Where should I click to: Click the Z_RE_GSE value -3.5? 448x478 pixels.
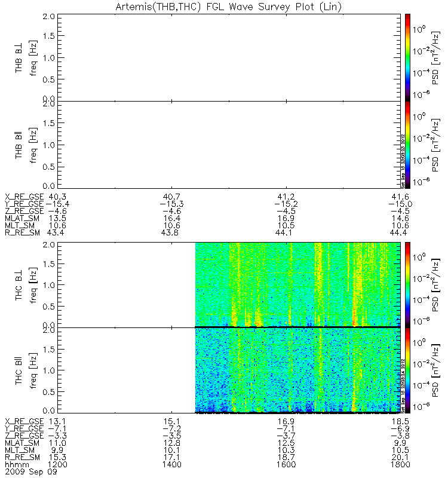pos(172,436)
